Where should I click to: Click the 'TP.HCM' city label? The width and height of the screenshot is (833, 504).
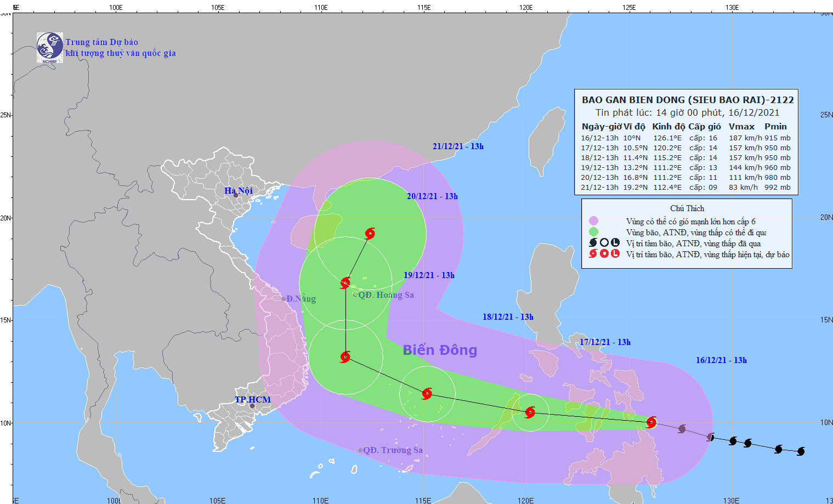point(253,400)
